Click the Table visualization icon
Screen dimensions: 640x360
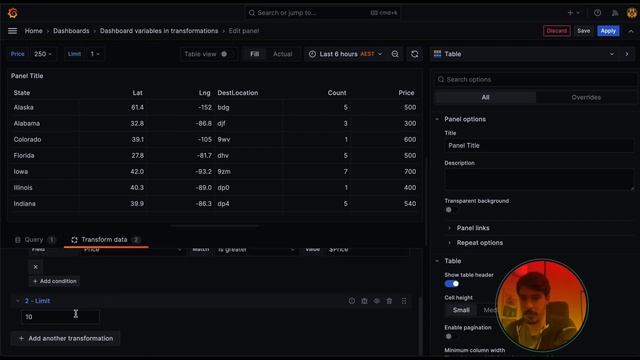pyautogui.click(x=437, y=54)
